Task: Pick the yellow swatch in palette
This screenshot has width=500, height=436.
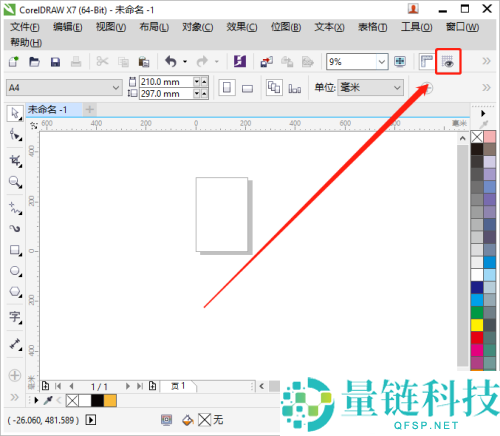Action: pos(477,325)
